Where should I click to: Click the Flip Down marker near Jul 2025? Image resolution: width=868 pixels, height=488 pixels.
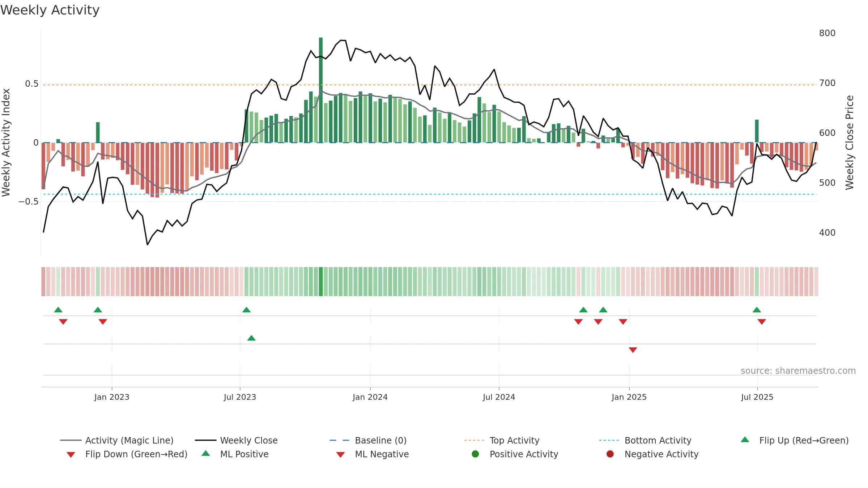(x=762, y=322)
